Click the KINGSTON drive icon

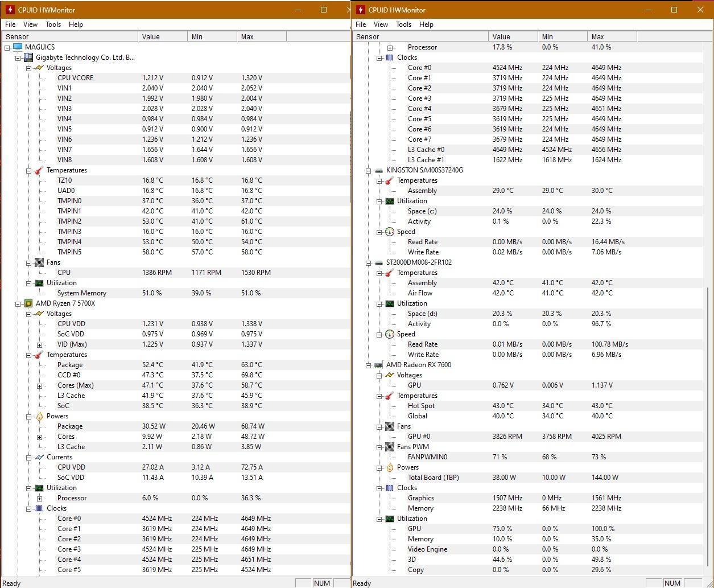(379, 170)
